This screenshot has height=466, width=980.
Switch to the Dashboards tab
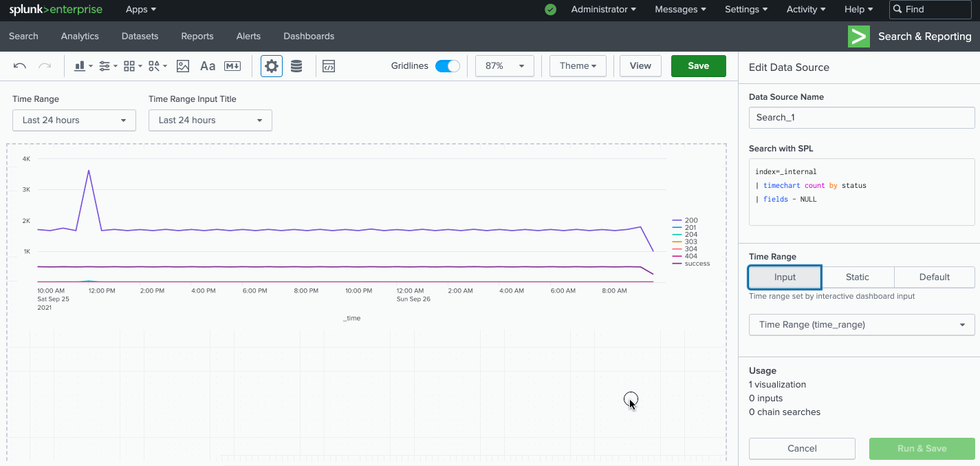pyautogui.click(x=309, y=36)
